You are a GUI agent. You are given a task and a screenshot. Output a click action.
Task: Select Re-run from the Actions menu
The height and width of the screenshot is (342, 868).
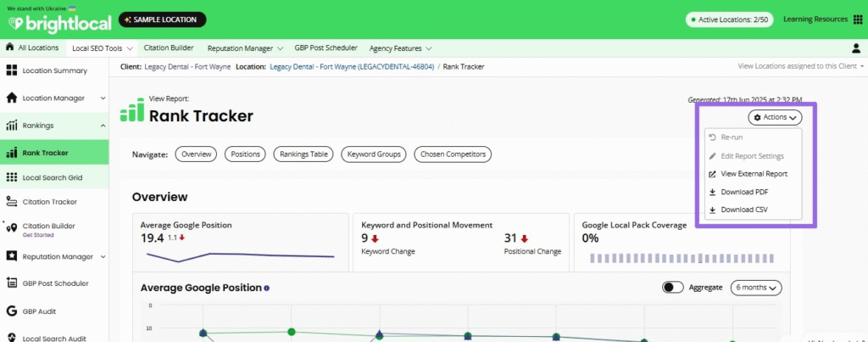coord(753,137)
